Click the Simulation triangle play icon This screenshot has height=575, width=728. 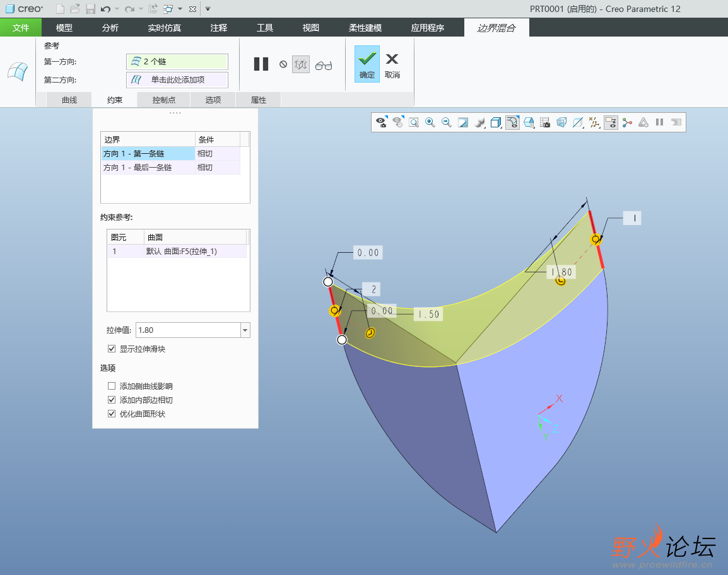coord(643,122)
